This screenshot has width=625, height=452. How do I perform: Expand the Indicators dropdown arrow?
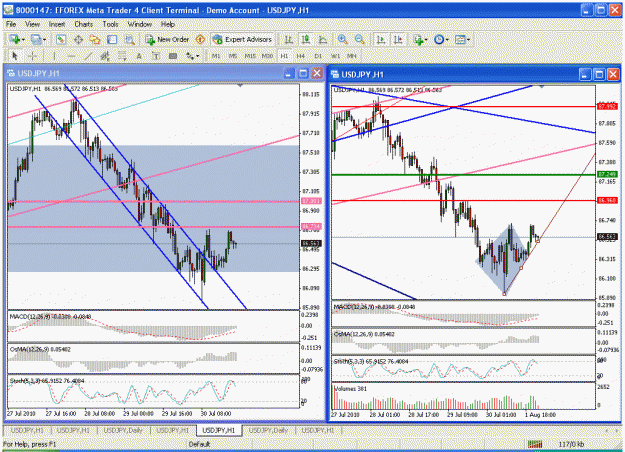click(x=426, y=39)
